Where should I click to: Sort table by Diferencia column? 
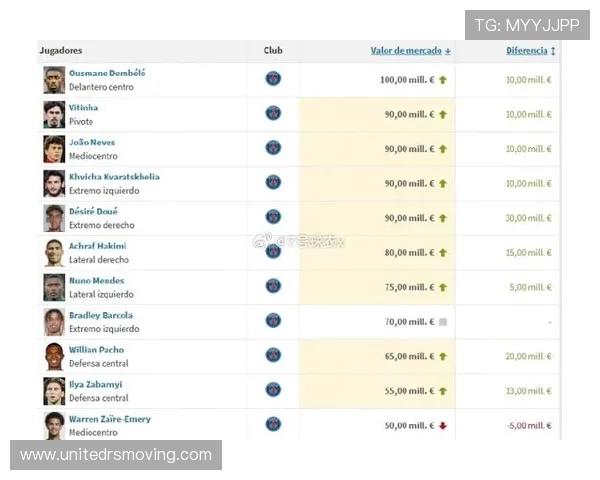530,51
